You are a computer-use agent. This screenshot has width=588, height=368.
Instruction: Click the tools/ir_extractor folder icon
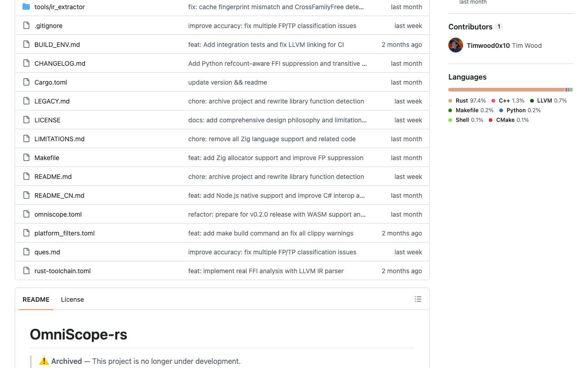pyautogui.click(x=26, y=7)
